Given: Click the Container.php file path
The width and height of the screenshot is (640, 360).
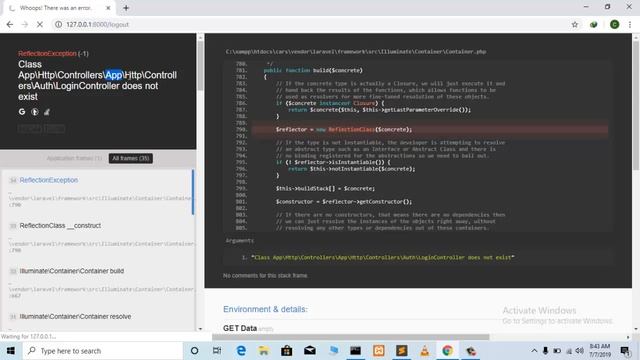Looking at the screenshot, I should [356, 52].
